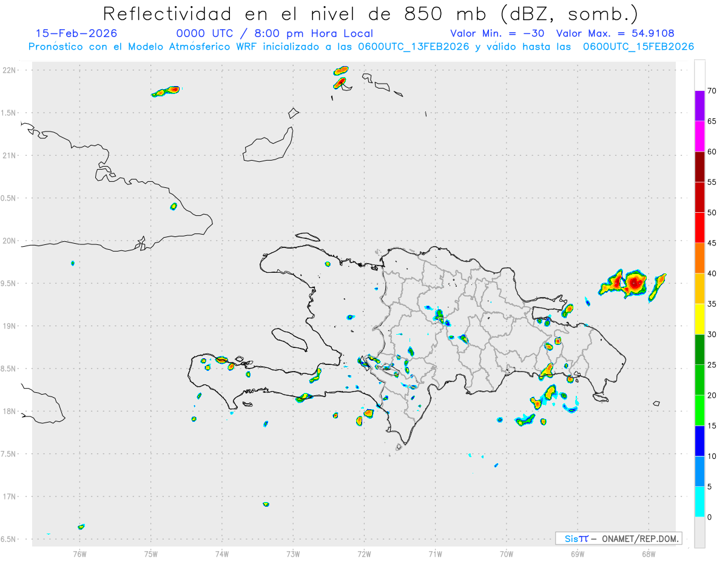Click the colorbar scale label '25'
The image size is (728, 562).
(x=712, y=365)
